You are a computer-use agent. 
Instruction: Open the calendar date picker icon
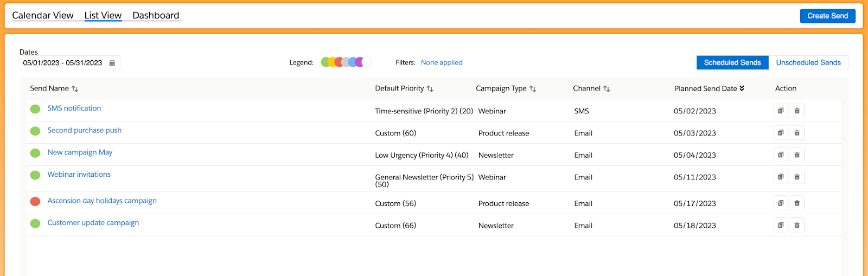click(x=112, y=63)
